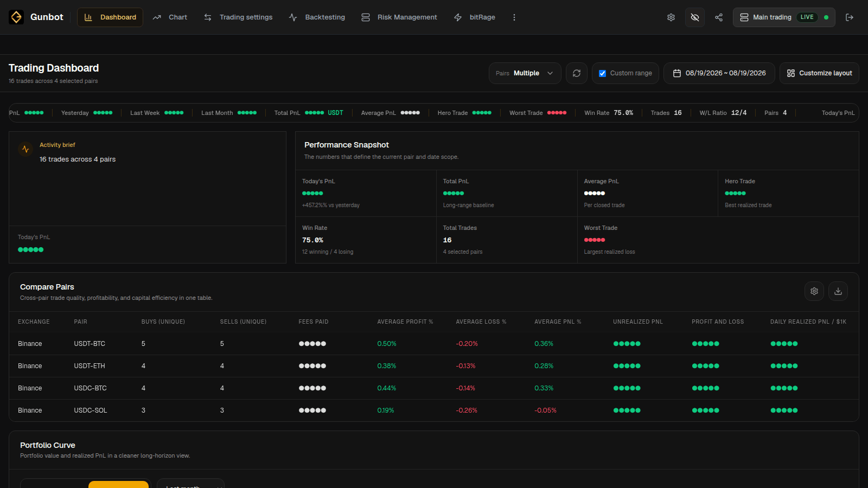This screenshot has height=488, width=868.
Task: Click the logout icon
Action: [x=850, y=17]
